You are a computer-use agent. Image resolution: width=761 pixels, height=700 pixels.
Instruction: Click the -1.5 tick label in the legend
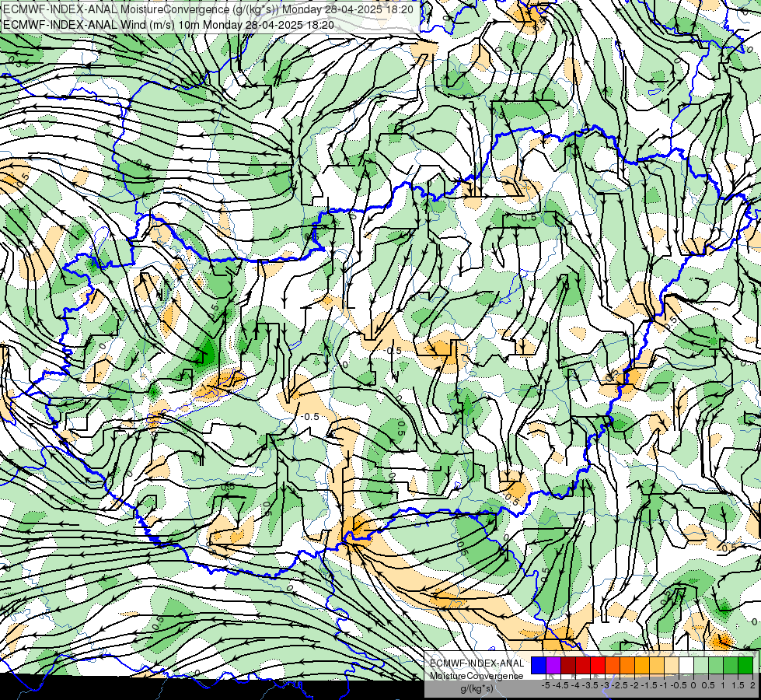tap(649, 685)
